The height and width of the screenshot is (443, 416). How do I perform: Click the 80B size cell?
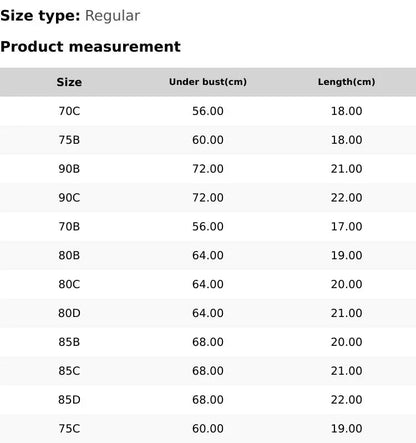tap(69, 255)
